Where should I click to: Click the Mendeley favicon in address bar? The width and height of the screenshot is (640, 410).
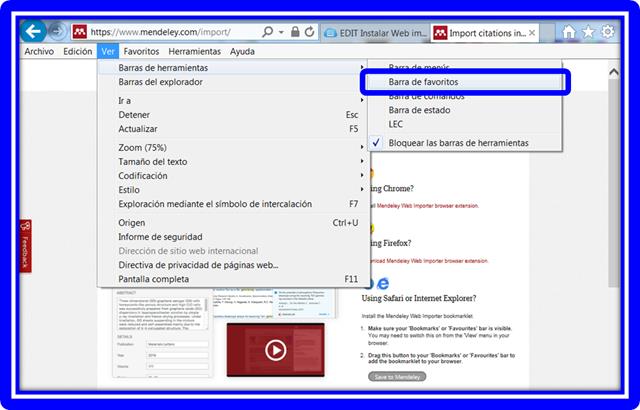pos(80,32)
